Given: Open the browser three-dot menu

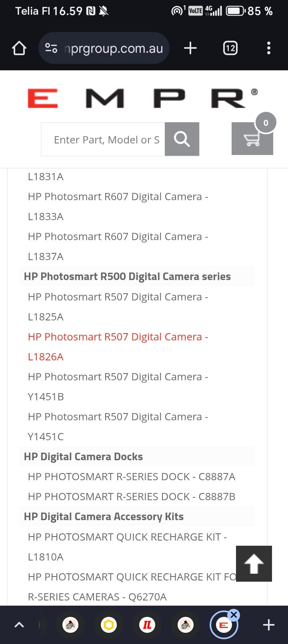Looking at the screenshot, I should [268, 48].
